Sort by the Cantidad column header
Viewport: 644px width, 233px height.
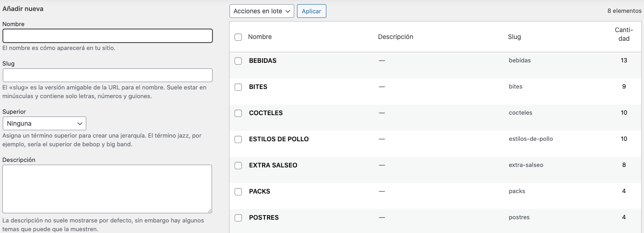tap(624, 34)
